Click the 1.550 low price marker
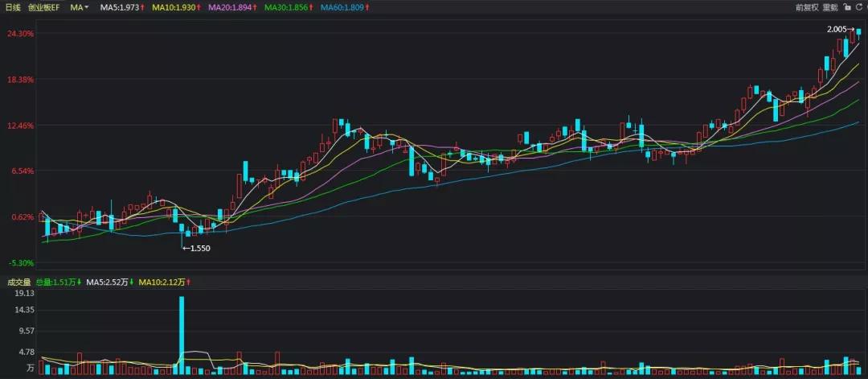The width and height of the screenshot is (868, 379). [x=197, y=249]
